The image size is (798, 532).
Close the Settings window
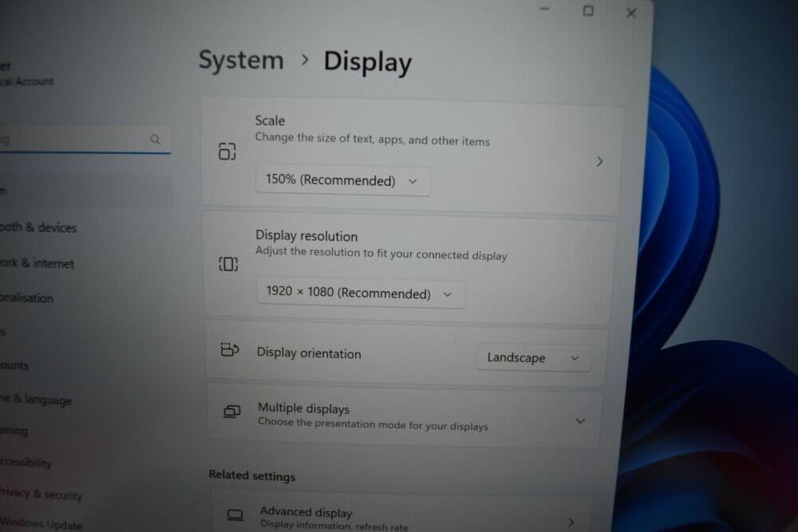tap(631, 14)
